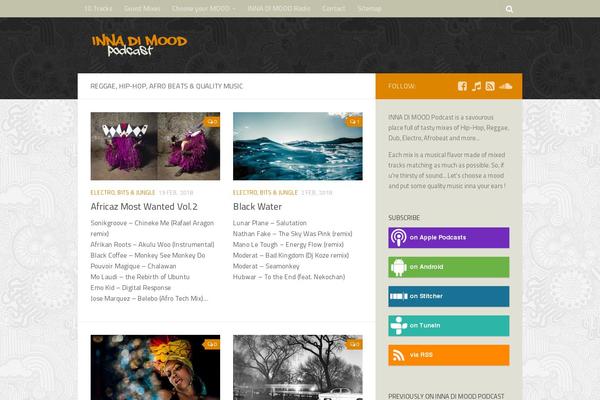Screen dimensions: 600x400
Task: Subscribe on Stitcher
Action: (448, 296)
